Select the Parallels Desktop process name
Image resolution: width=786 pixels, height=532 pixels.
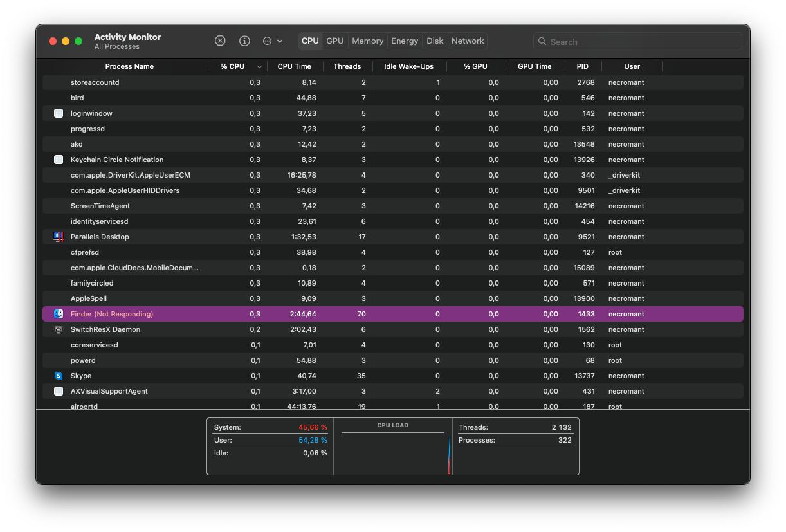100,237
